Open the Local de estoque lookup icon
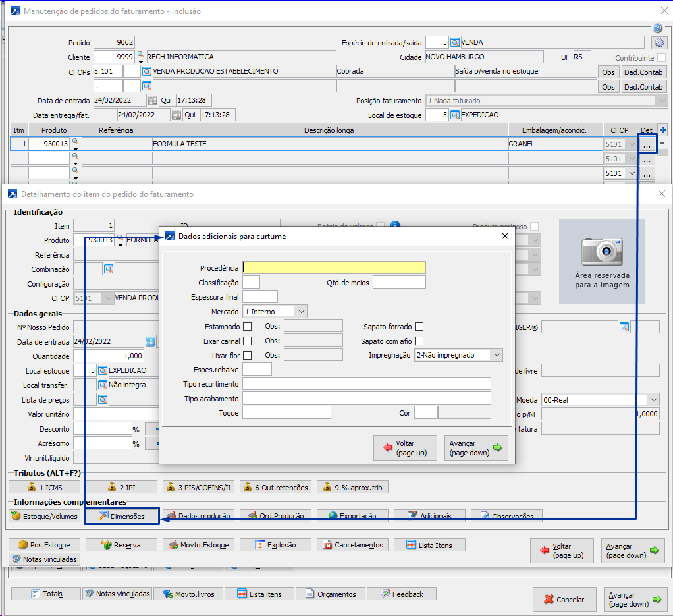Screen dimensions: 673x616 point(454,115)
